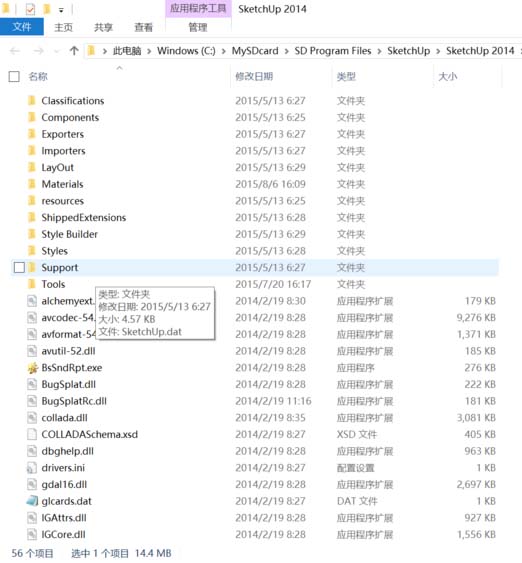The width and height of the screenshot is (522, 563).
Task: Expand the chevron after MySDcard breadcrumb
Action: pos(286,51)
